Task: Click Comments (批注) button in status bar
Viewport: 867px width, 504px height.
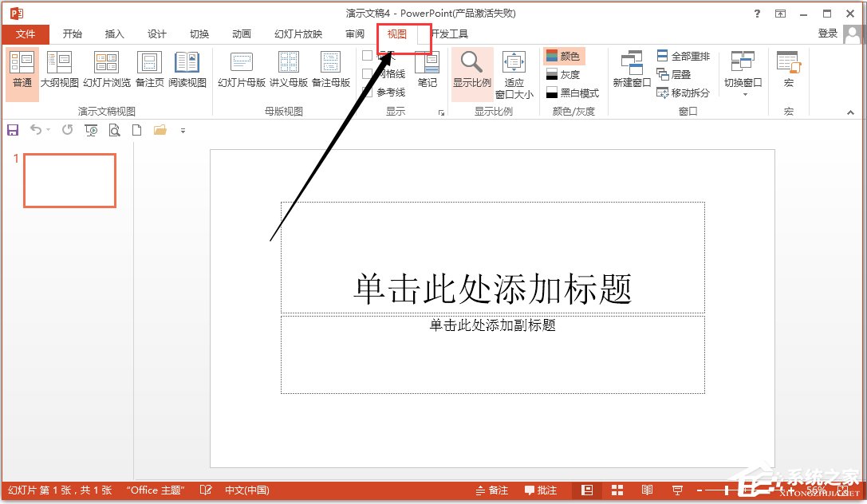Action: click(540, 490)
